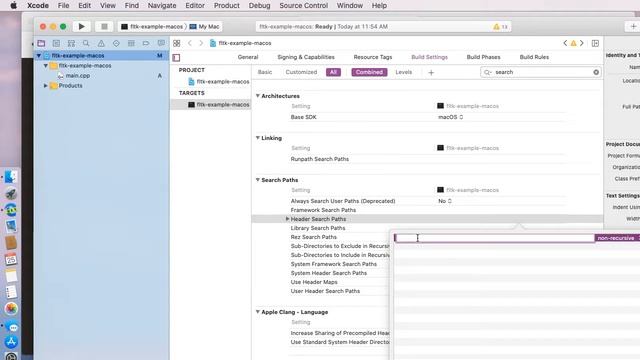Collapse the Apple Clang - Language section
This screenshot has height=360, width=640.
coord(258,312)
